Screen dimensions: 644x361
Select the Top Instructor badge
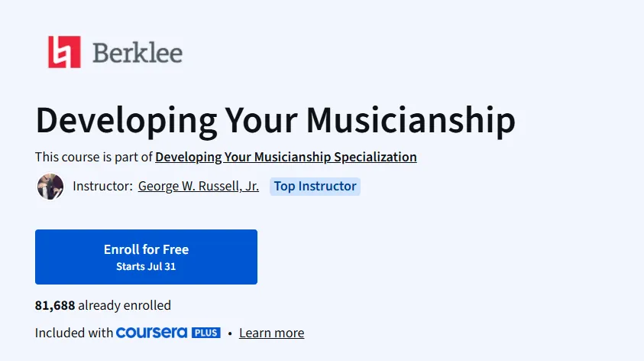(315, 187)
